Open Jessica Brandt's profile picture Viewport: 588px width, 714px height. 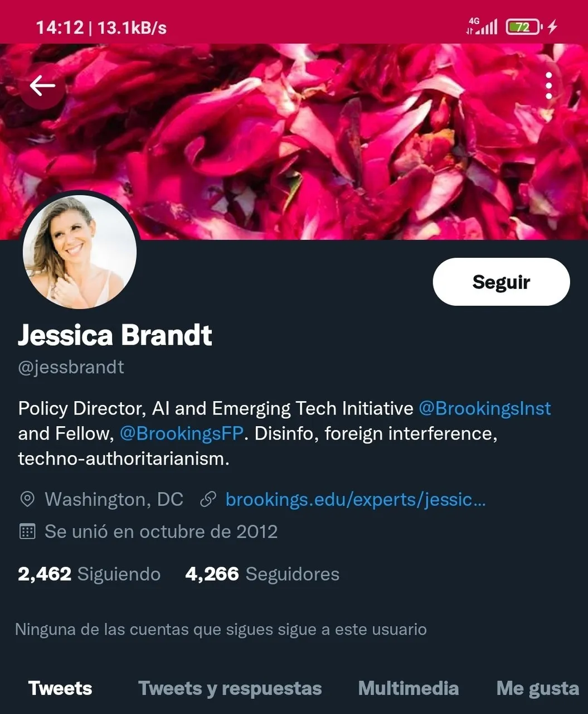pyautogui.click(x=80, y=252)
